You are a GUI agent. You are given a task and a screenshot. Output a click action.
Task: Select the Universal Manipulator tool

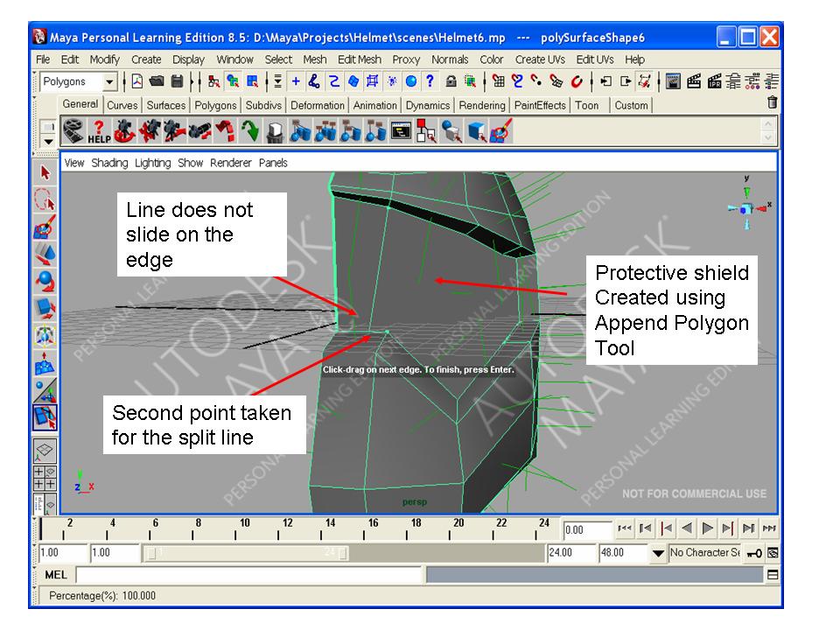(45, 336)
